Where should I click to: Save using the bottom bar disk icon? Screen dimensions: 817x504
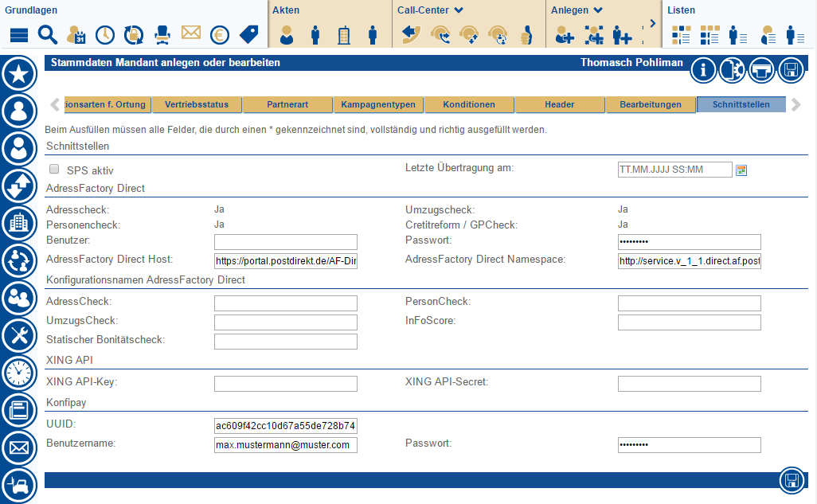coord(792,480)
